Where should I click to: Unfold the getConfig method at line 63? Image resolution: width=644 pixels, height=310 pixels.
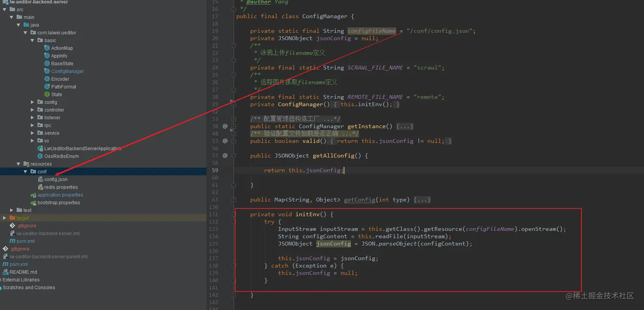tap(233, 200)
